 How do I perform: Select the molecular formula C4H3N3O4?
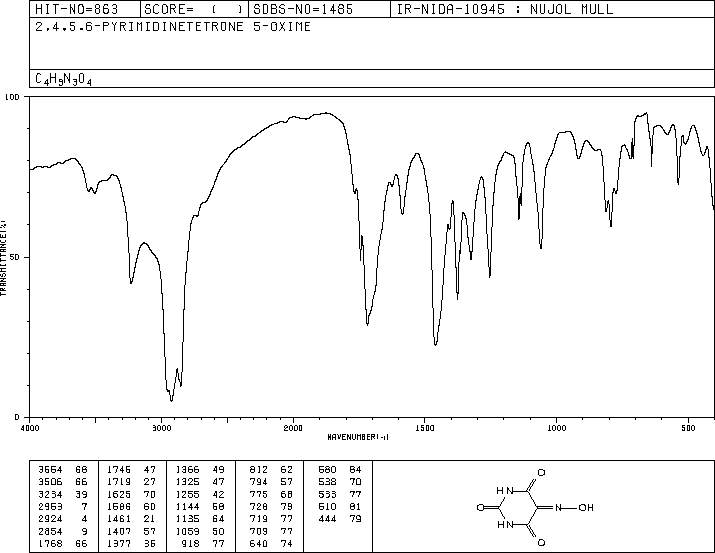[63, 80]
